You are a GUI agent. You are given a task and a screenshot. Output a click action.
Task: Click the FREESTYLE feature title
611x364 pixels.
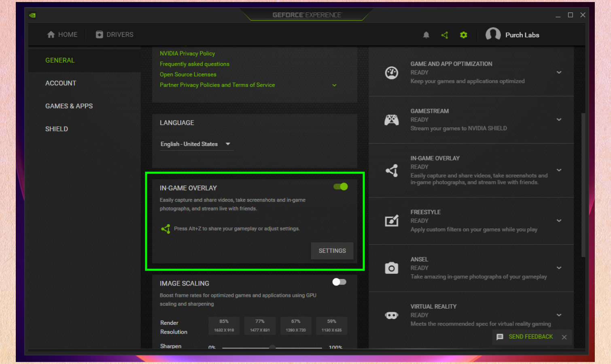[x=426, y=212]
